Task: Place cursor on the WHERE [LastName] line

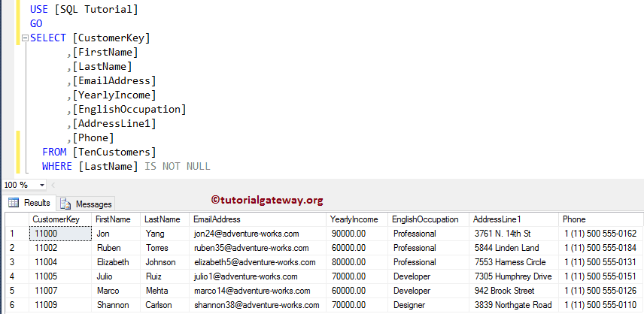Action: [126, 167]
